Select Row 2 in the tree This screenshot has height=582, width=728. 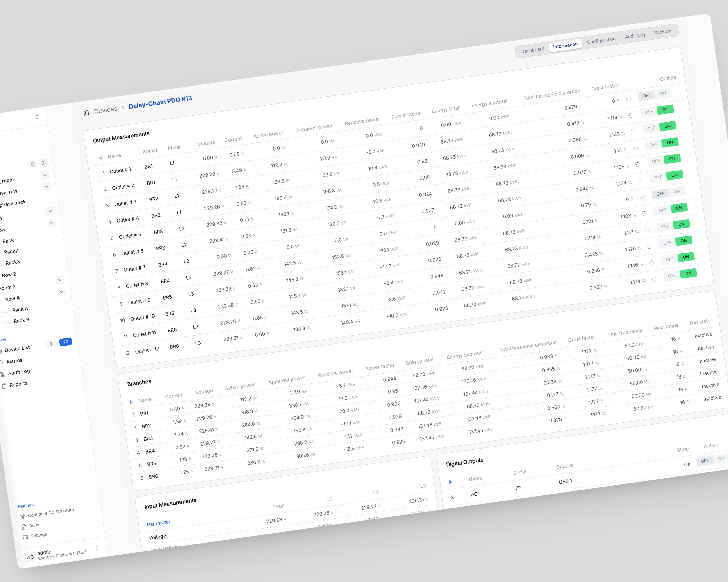pos(9,275)
